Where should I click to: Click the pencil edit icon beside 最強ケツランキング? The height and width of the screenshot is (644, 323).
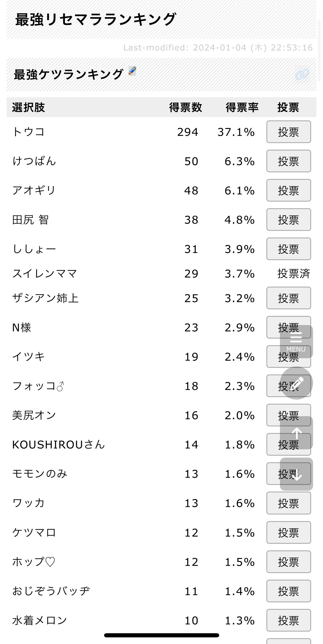(x=132, y=71)
